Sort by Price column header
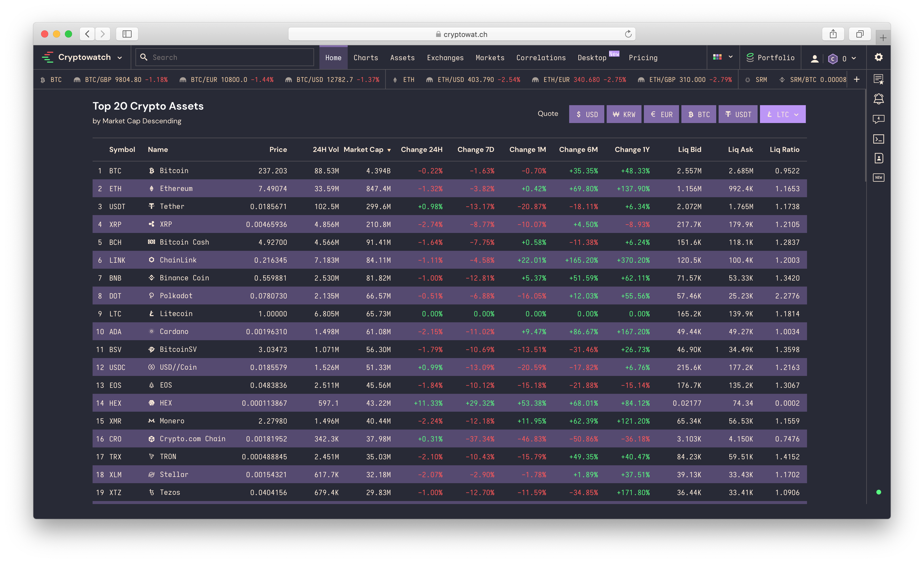Image resolution: width=924 pixels, height=563 pixels. pyautogui.click(x=278, y=149)
